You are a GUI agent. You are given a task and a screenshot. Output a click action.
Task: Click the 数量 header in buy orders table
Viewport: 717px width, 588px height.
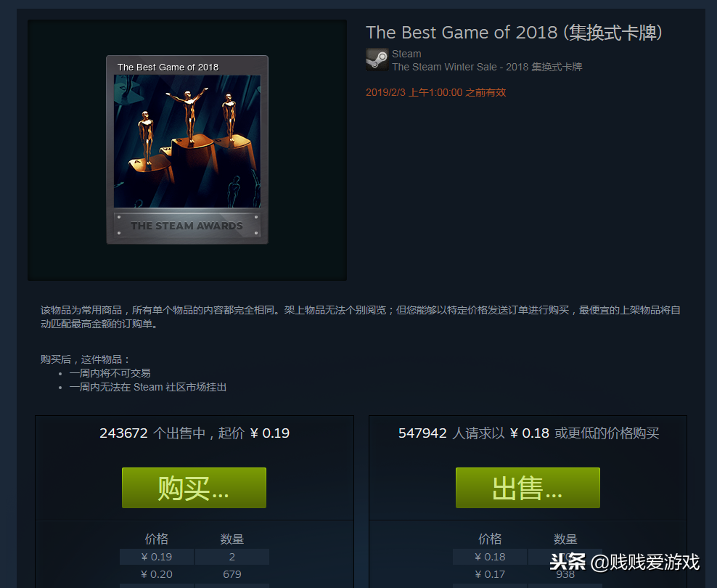click(565, 539)
